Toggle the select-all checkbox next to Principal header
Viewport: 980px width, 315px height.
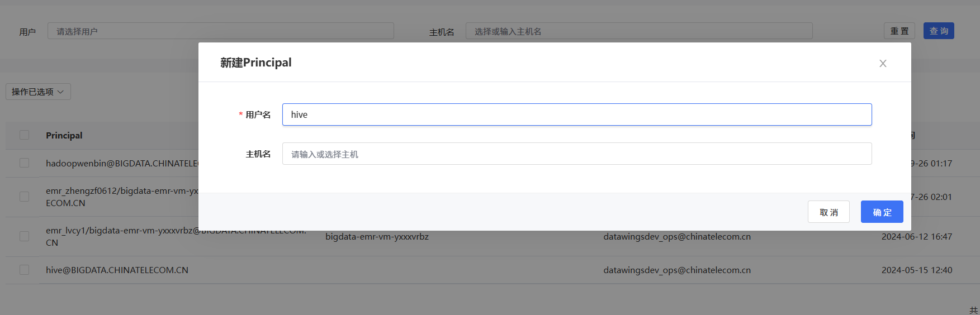pos(24,135)
